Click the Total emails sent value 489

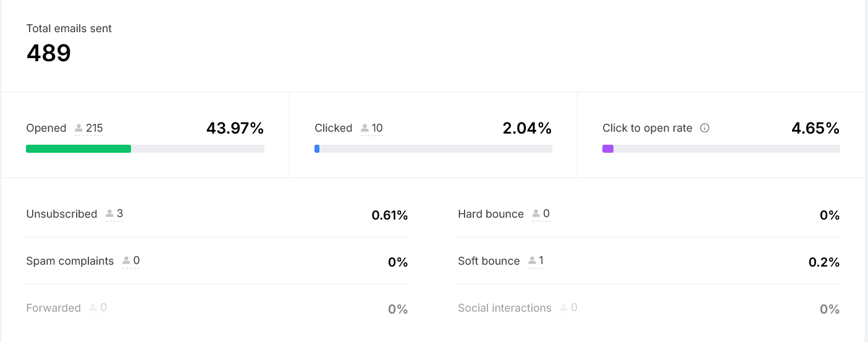pyautogui.click(x=49, y=53)
